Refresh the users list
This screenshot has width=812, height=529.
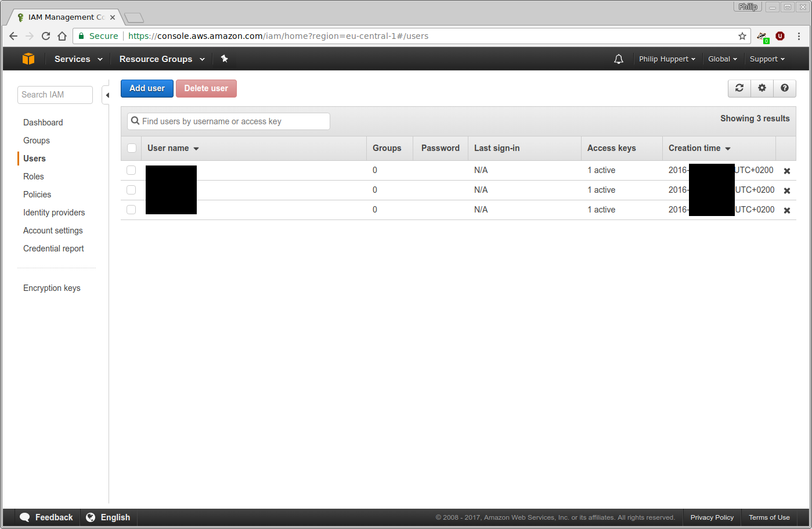(x=739, y=88)
